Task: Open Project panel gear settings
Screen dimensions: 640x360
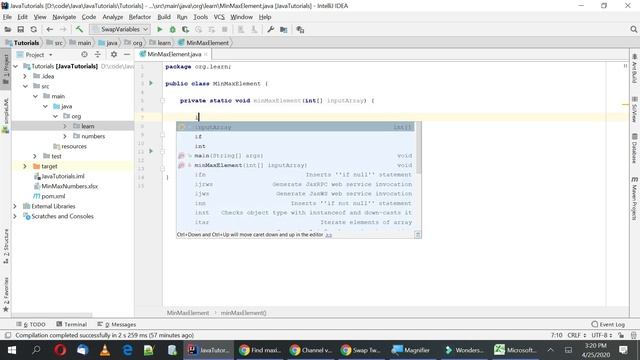Action: (x=113, y=54)
